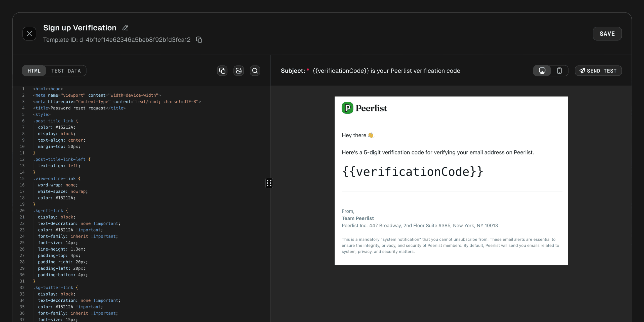Copy the Template ID using the copy icon
Image resolution: width=644 pixels, height=322 pixels.
point(199,40)
